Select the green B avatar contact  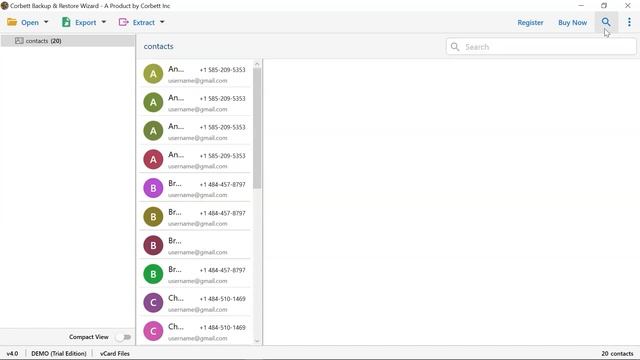153,274
